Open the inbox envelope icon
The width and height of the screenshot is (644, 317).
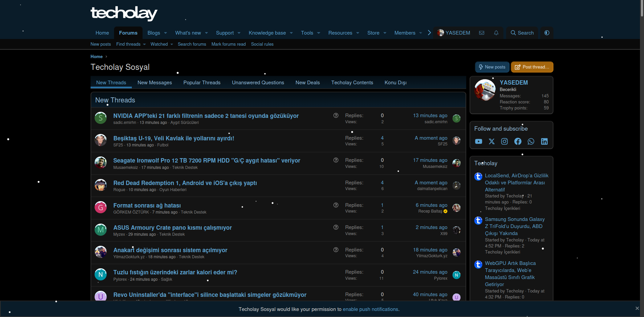482,33
